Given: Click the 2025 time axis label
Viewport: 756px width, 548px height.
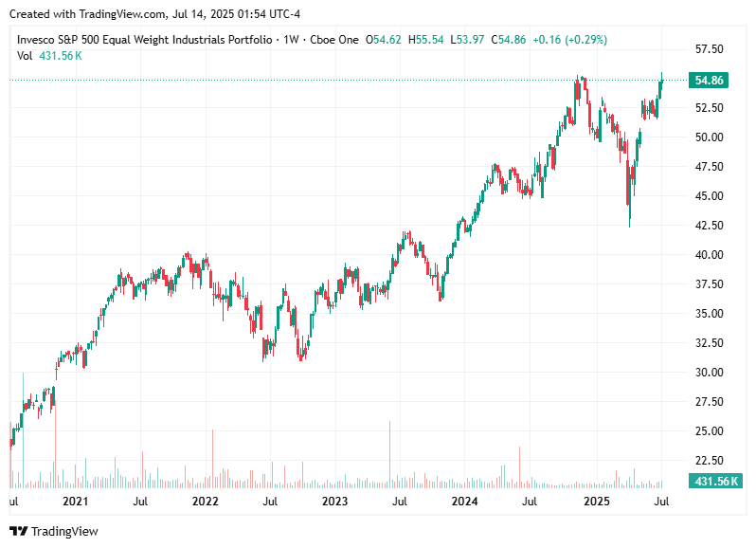Looking at the screenshot, I should click(x=597, y=502).
